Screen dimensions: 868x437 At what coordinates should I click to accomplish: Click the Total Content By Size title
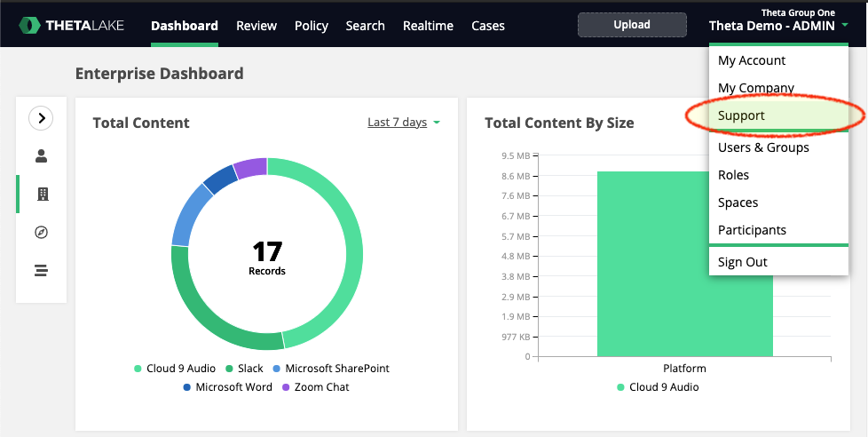[559, 123]
